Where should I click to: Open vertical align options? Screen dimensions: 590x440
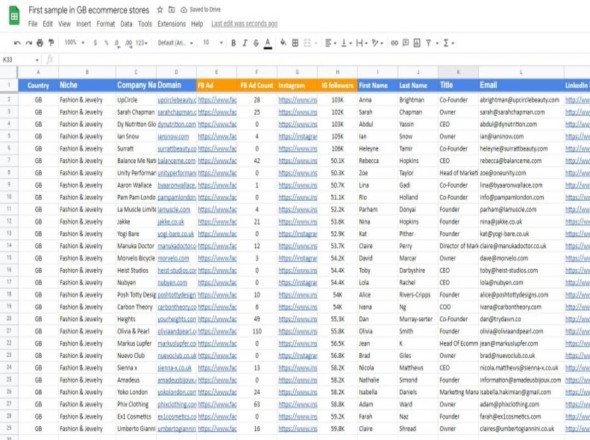click(346, 43)
